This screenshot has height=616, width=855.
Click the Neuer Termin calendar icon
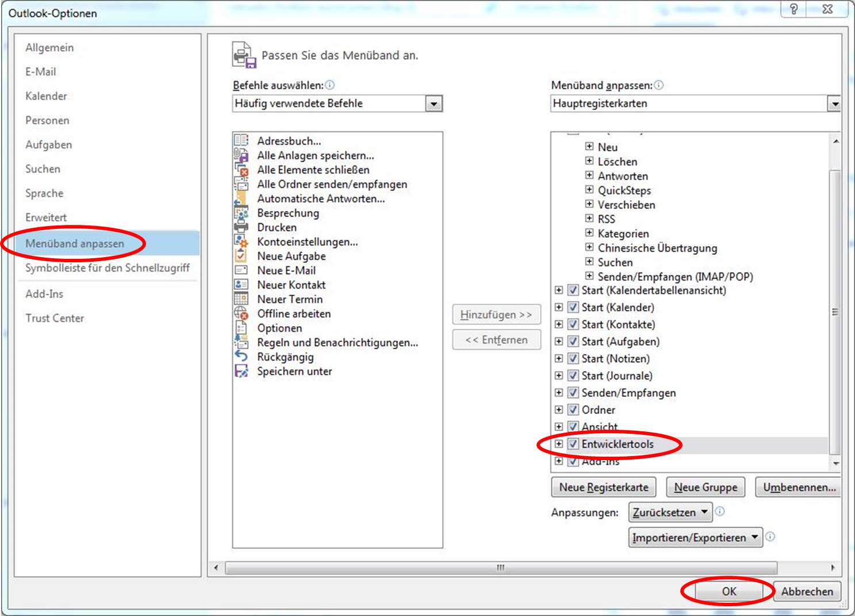[241, 299]
